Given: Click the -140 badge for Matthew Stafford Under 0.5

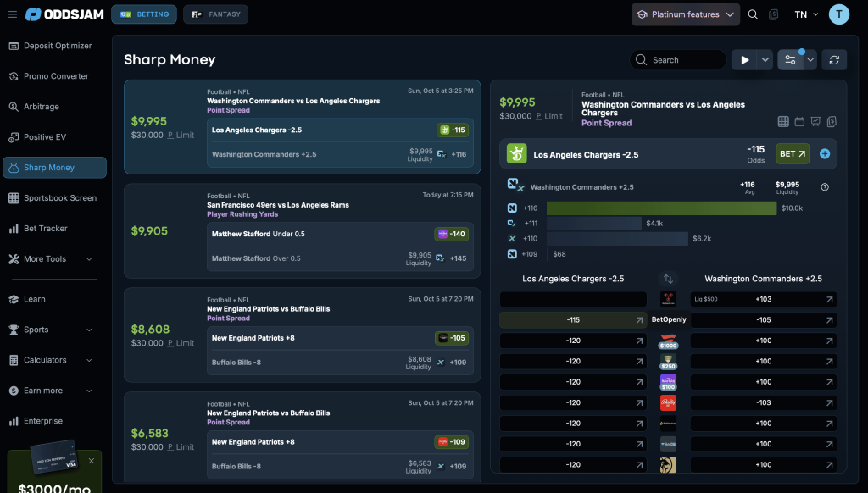Looking at the screenshot, I should [x=452, y=234].
